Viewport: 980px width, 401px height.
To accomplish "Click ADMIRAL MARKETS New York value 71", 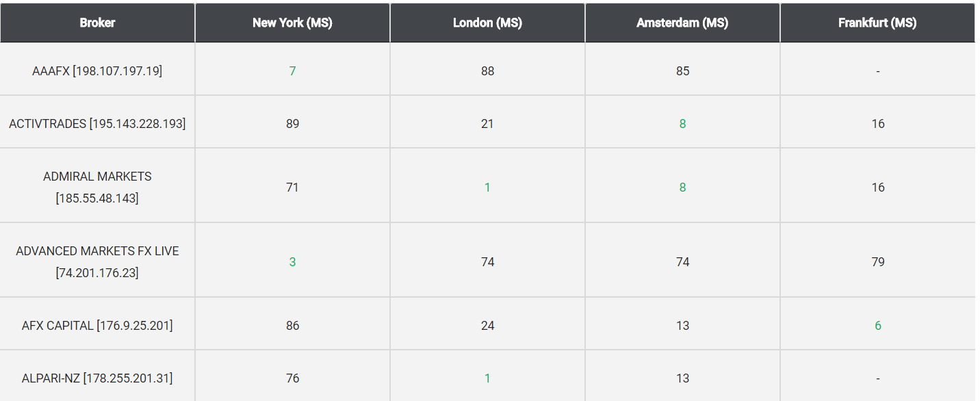I will 292,187.
